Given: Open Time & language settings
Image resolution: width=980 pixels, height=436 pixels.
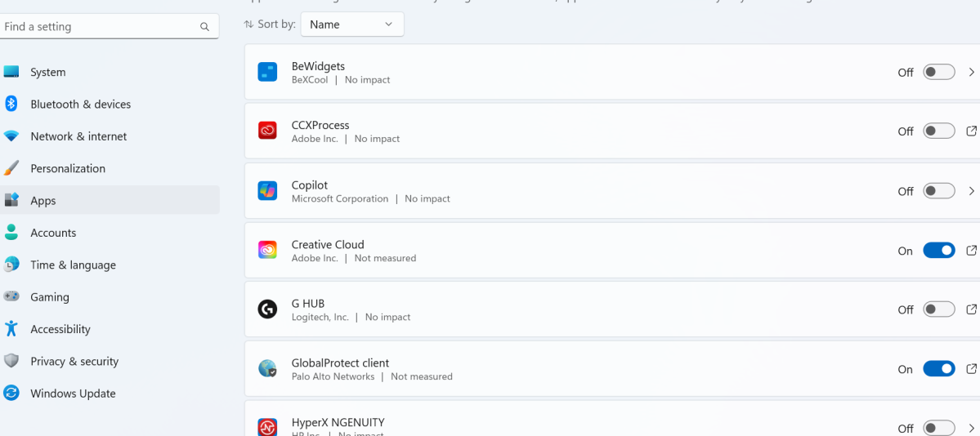Looking at the screenshot, I should pyautogui.click(x=110, y=265).
